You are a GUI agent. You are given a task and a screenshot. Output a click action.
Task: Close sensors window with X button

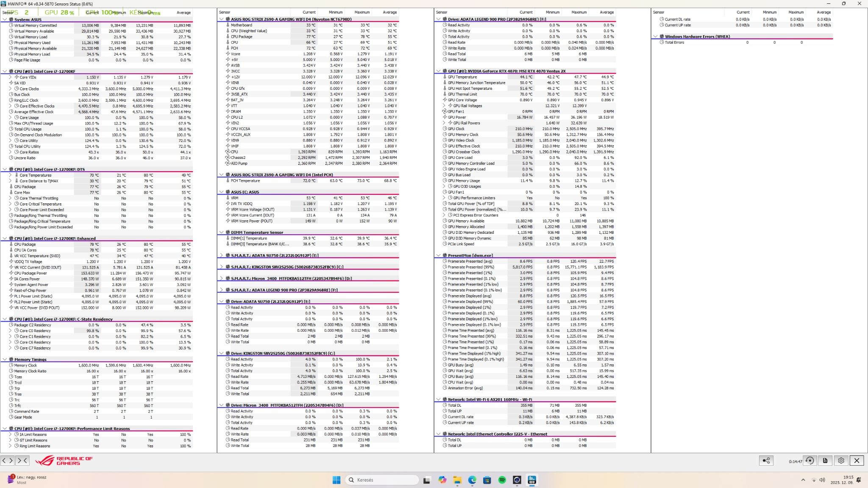(857, 460)
